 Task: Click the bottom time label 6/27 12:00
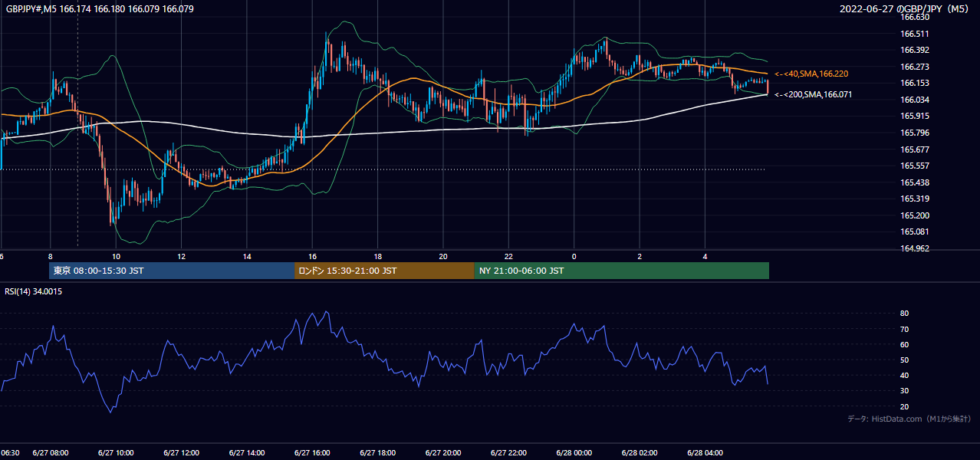(x=182, y=452)
